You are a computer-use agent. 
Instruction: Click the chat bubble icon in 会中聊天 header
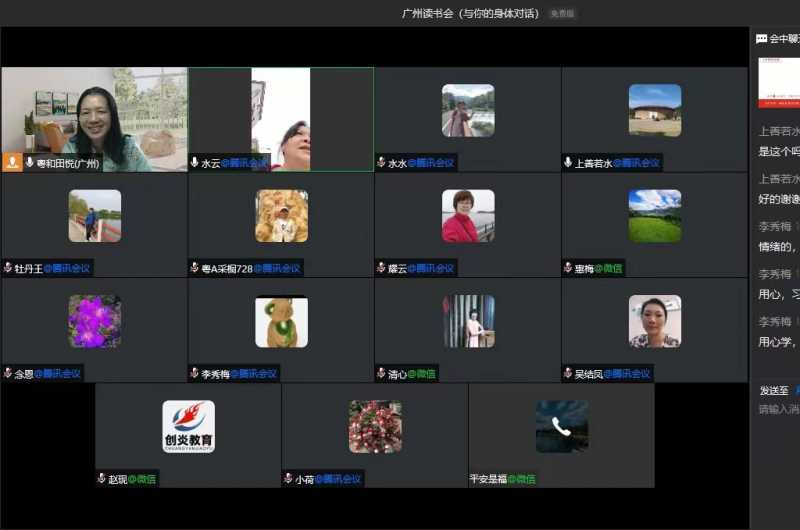coord(762,39)
